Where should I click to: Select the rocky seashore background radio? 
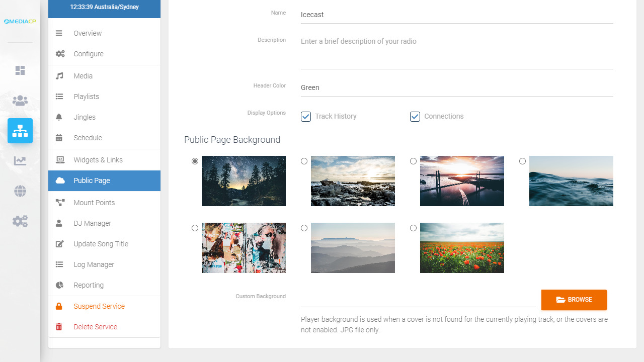click(x=304, y=161)
